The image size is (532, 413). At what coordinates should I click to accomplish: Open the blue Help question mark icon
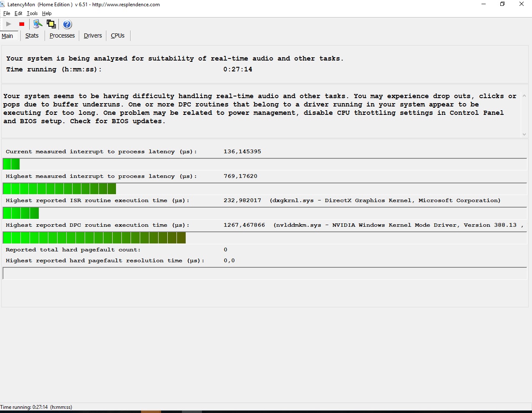click(x=67, y=24)
